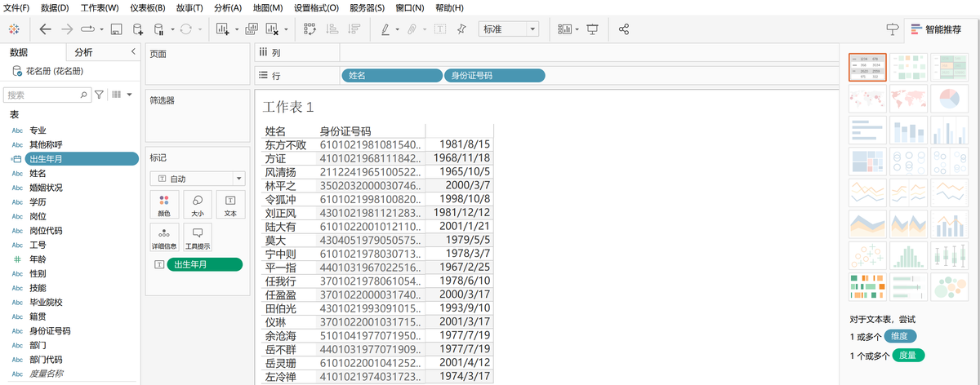Click the Undo back arrow
This screenshot has height=385, width=980.
click(45, 29)
